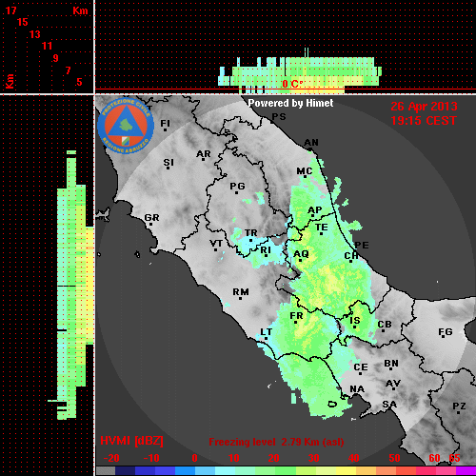Click the 0 C° freezing line marker

[x=292, y=84]
